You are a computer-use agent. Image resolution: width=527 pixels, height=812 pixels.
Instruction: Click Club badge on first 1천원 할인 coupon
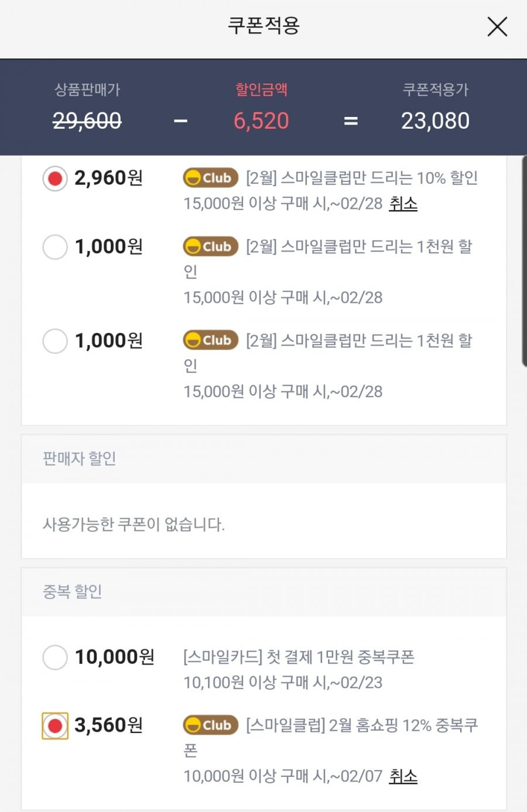[x=210, y=247]
